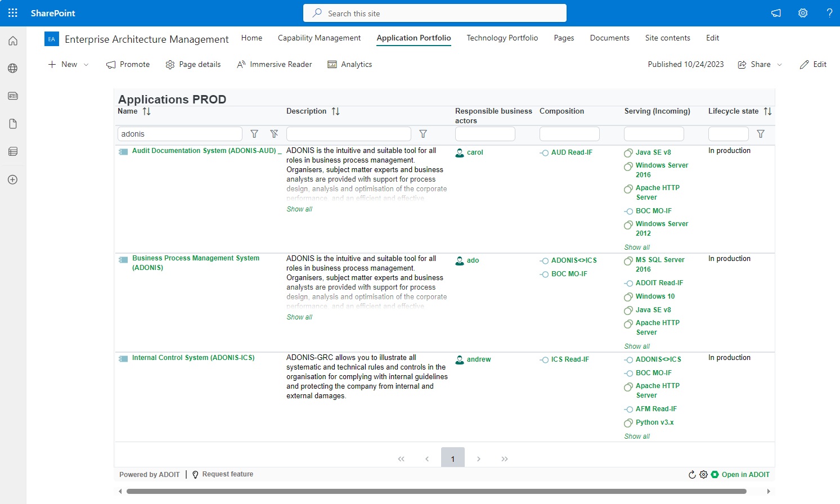Open the Home navigation tab
The height and width of the screenshot is (504, 840).
pyautogui.click(x=251, y=38)
